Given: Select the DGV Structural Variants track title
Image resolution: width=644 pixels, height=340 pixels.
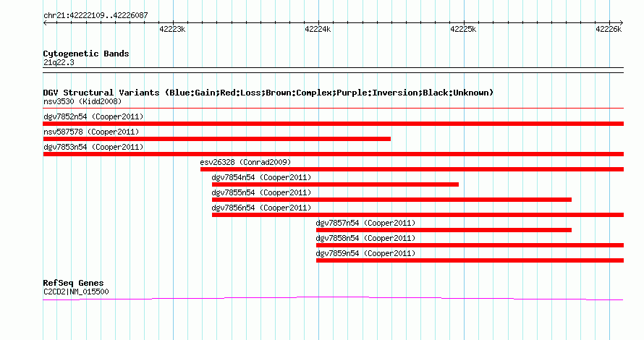Looking at the screenshot, I should coord(268,93).
